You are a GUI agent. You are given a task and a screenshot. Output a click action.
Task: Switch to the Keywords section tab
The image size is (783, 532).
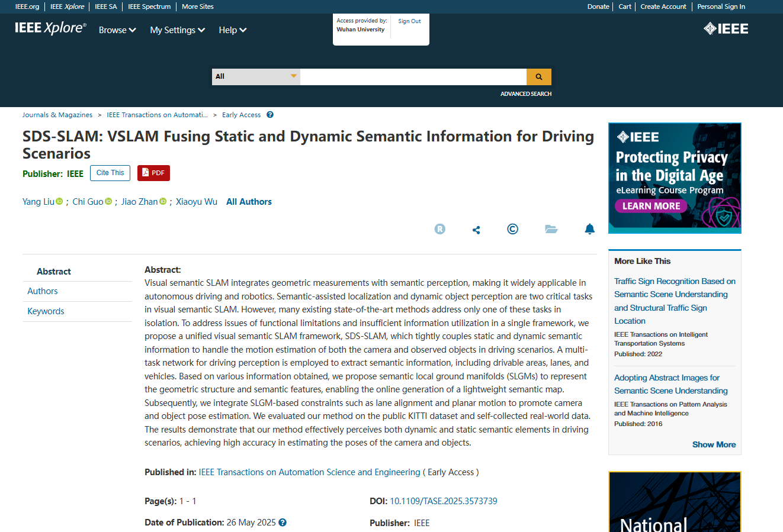click(46, 311)
